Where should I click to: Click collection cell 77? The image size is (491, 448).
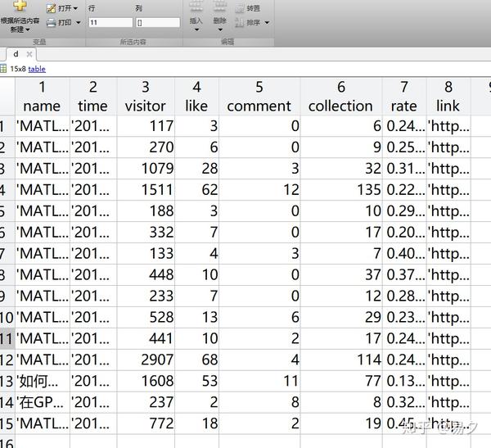click(341, 381)
